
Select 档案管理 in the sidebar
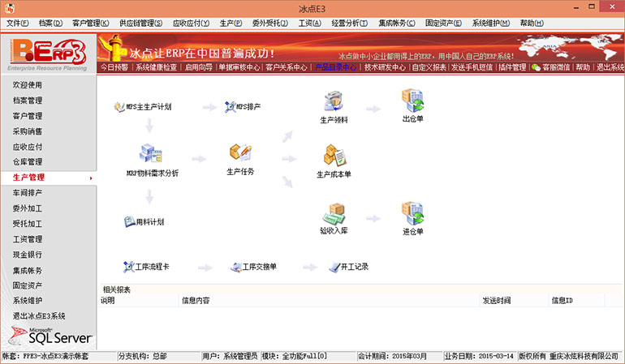pyautogui.click(x=27, y=101)
